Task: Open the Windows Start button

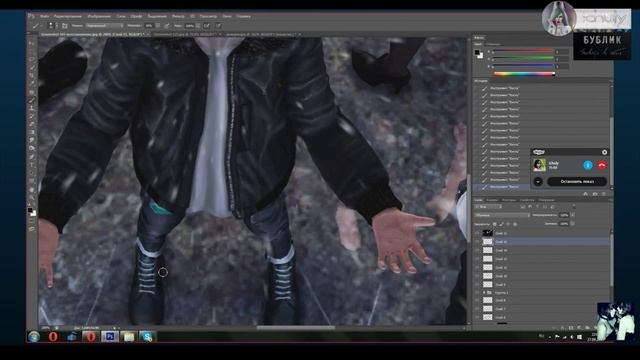Action: click(x=34, y=337)
